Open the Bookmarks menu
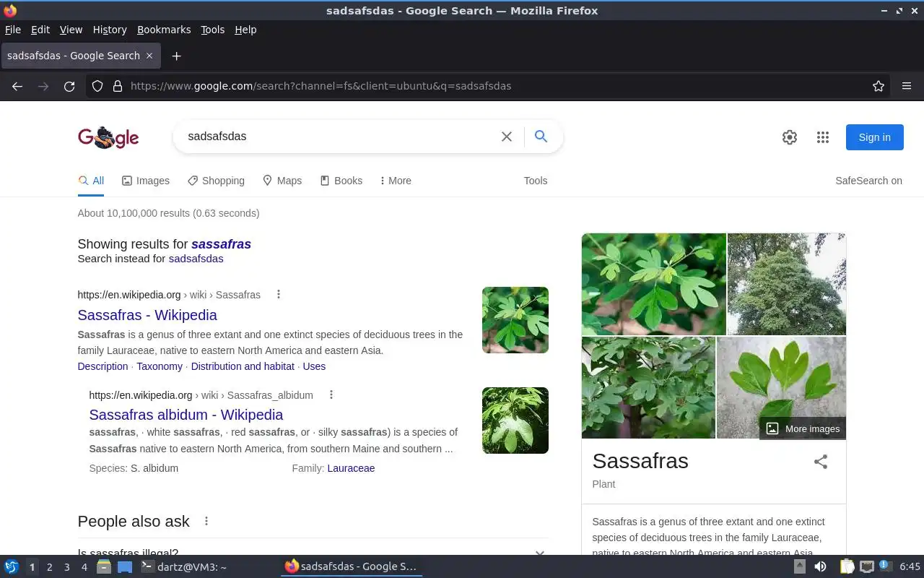The width and height of the screenshot is (924, 578). tap(164, 30)
